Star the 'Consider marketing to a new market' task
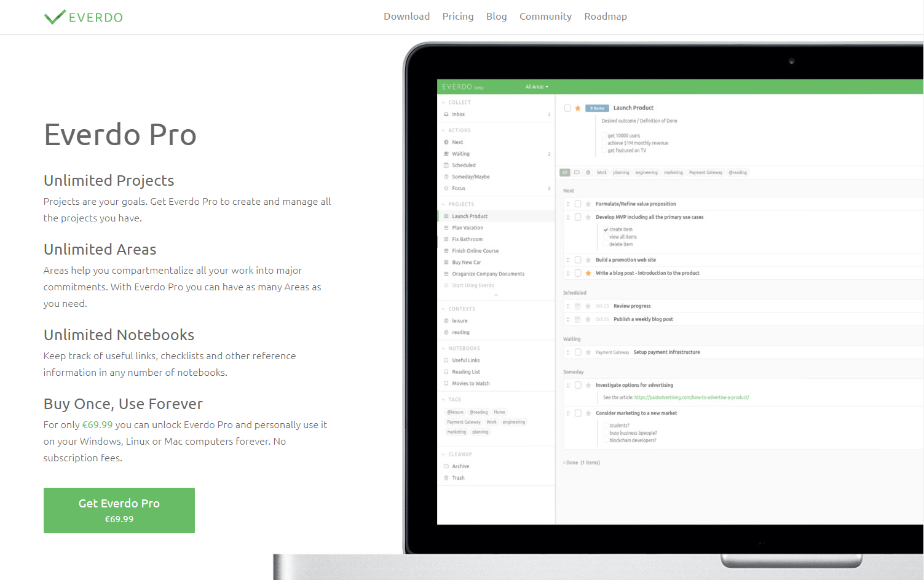This screenshot has width=924, height=580. (588, 413)
